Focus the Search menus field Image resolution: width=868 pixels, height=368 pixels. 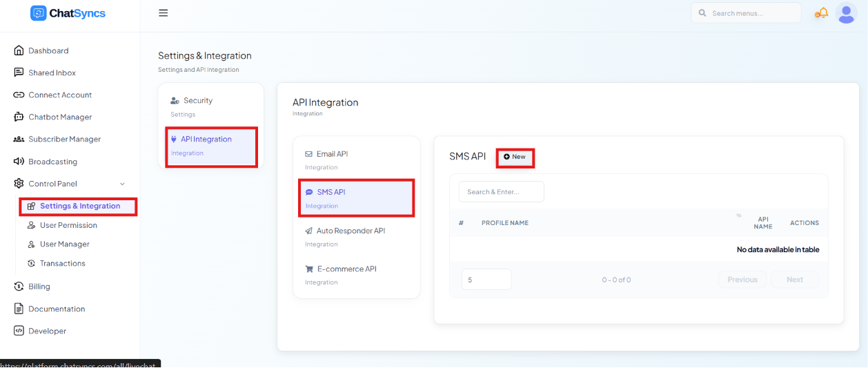[746, 13]
